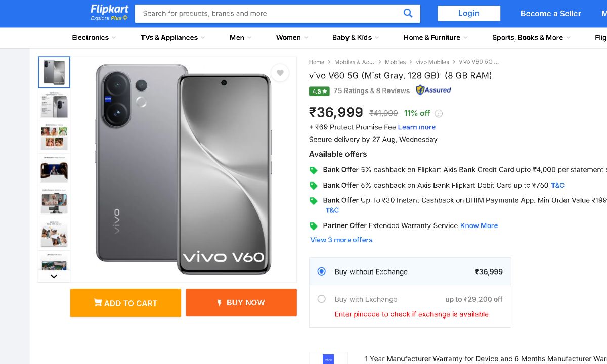Image resolution: width=607 pixels, height=364 pixels.
Task: Select Buy with Exchange option
Action: 322,299
